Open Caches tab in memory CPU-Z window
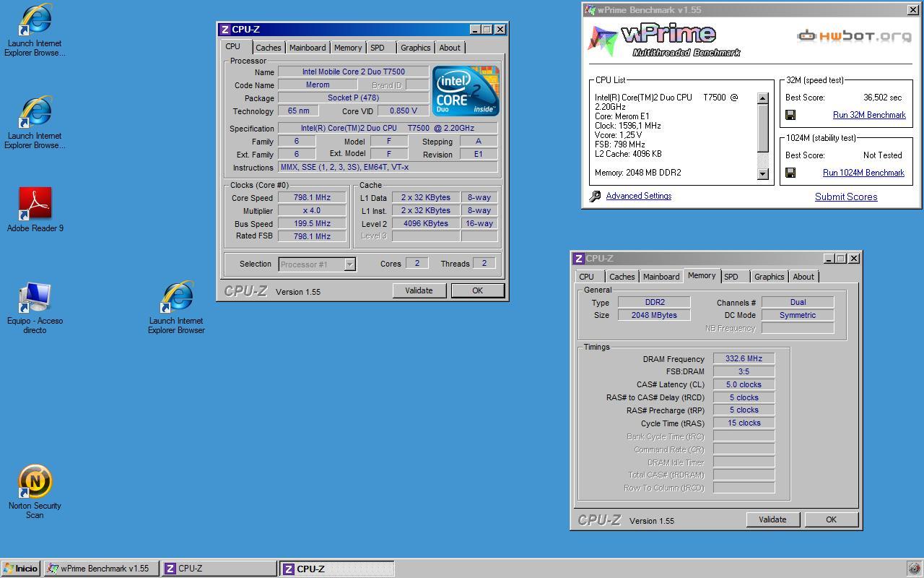 pos(622,277)
